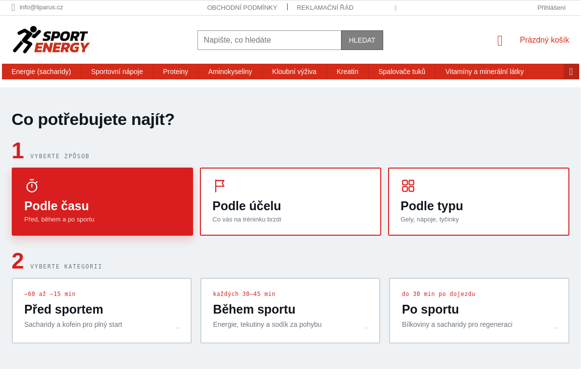This screenshot has height=392, width=588.
Task: Choose the Během sportu category card
Action: 290,311
